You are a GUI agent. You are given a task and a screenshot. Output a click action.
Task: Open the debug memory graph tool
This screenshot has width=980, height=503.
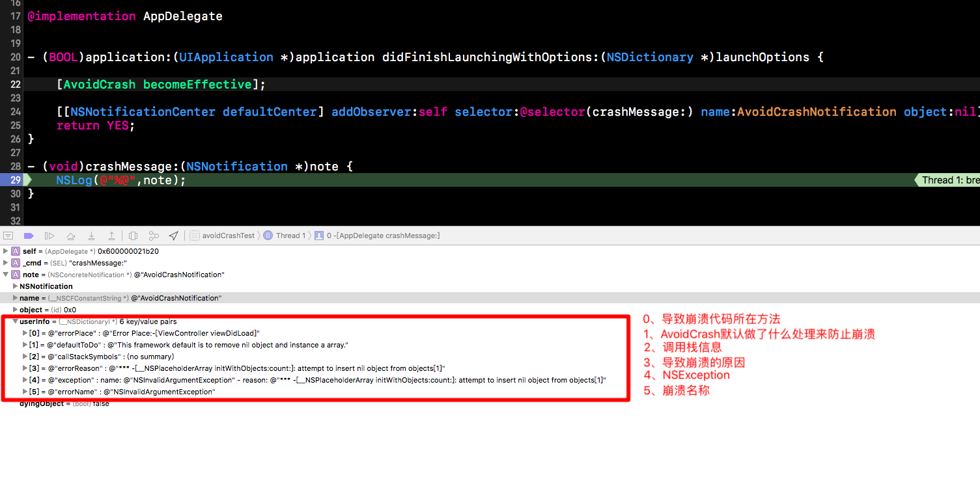154,236
